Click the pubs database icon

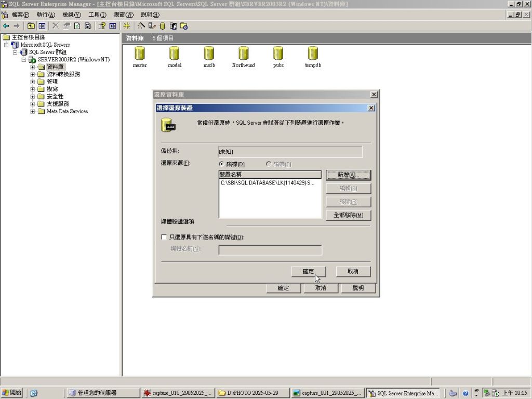[278, 54]
